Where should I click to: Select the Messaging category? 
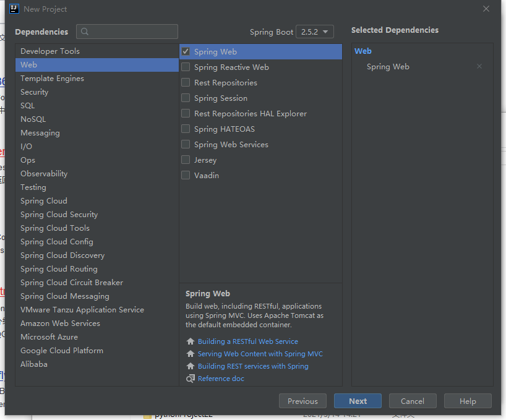click(97, 133)
